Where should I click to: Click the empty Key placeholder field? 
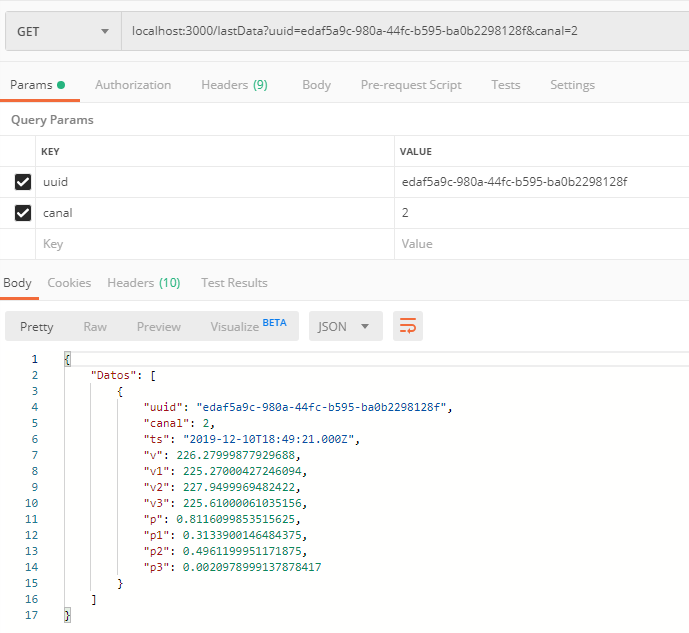(200, 244)
